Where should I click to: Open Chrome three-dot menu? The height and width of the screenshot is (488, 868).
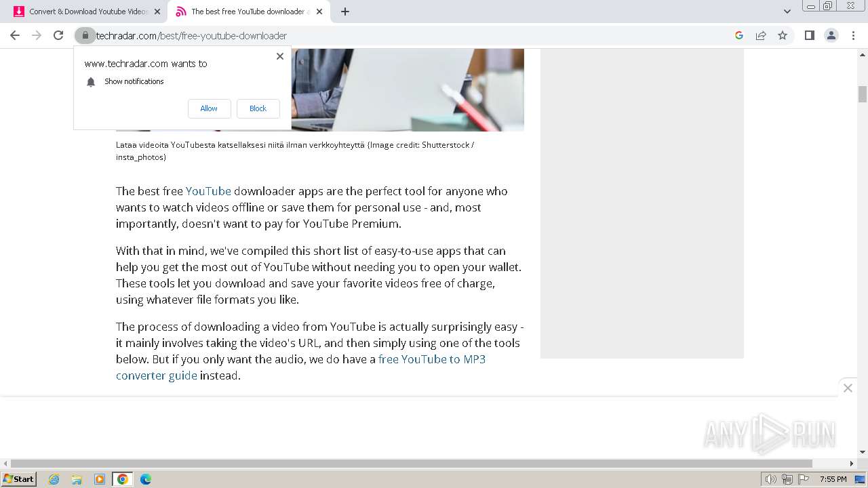853,35
